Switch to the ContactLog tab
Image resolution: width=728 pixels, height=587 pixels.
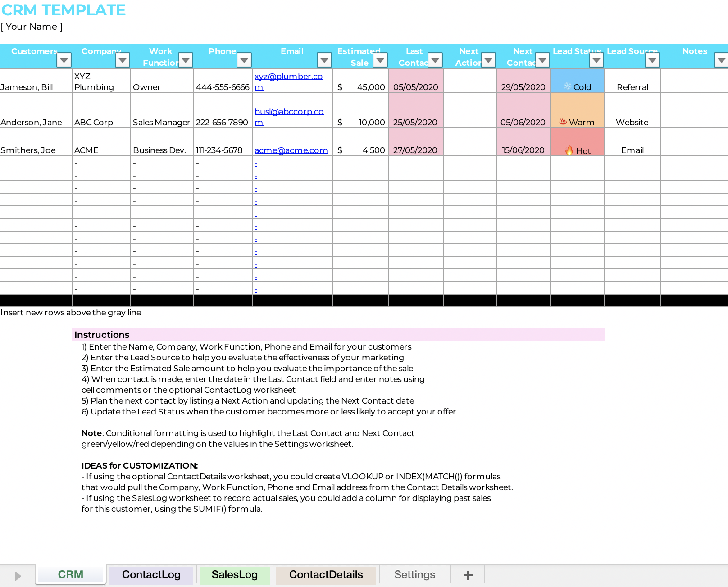(x=151, y=575)
